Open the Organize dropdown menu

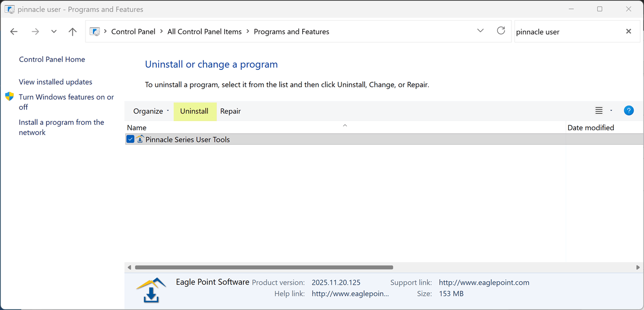pos(151,111)
